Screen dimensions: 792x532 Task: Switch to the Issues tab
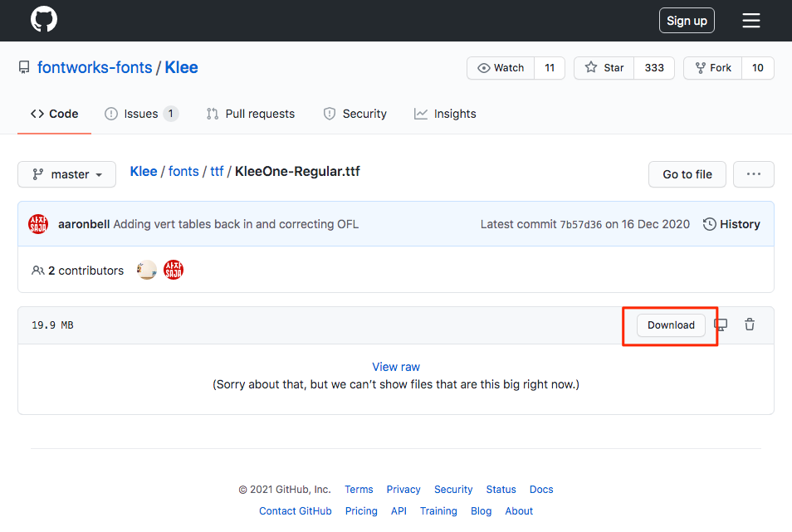(x=141, y=114)
